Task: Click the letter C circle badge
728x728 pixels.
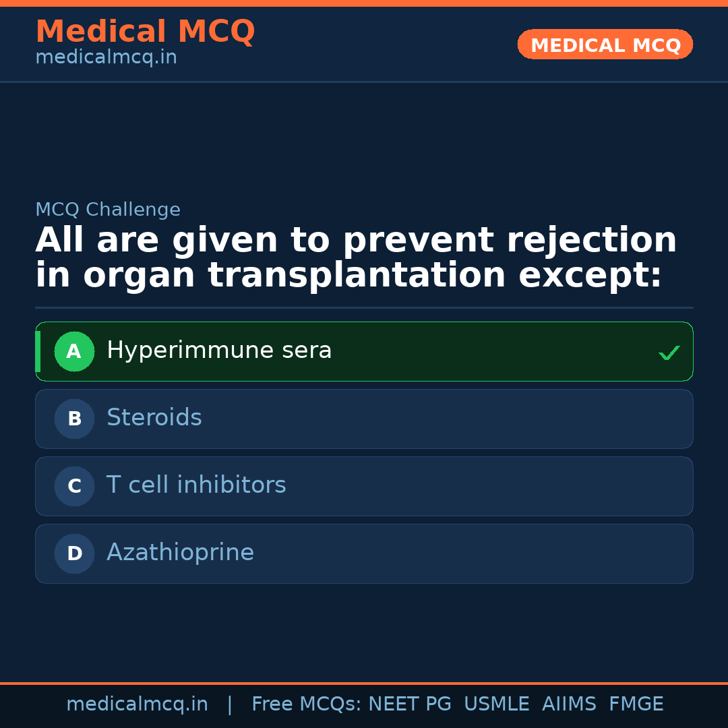Action: click(x=74, y=486)
